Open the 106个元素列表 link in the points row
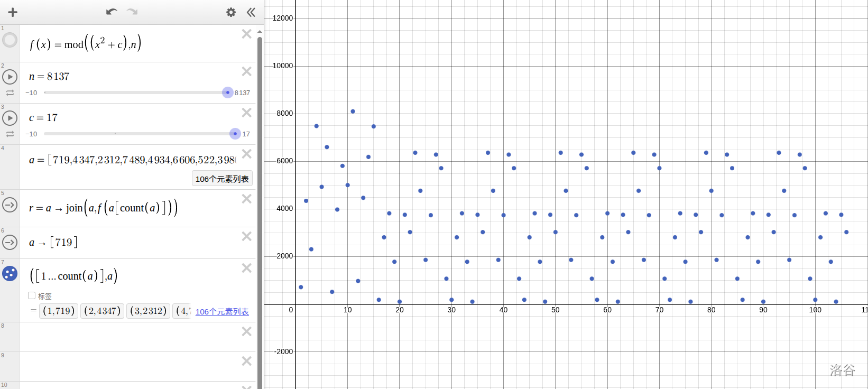Screen dimensions: 868x389 222,312
